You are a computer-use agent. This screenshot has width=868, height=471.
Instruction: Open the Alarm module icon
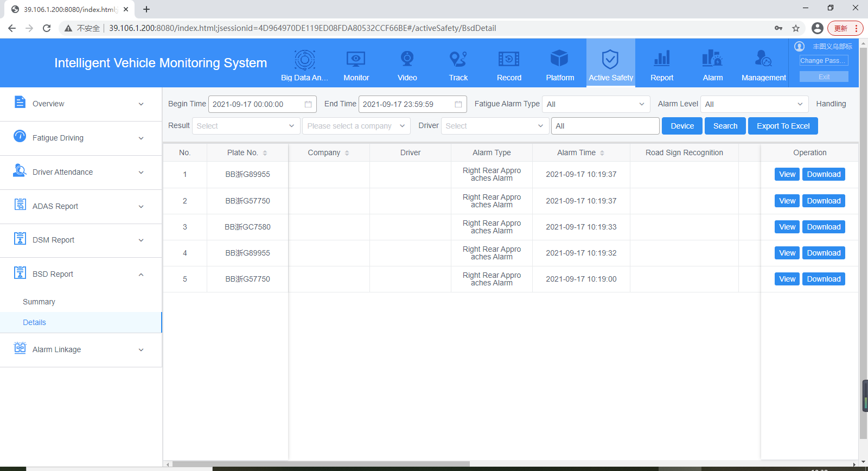tap(712, 58)
